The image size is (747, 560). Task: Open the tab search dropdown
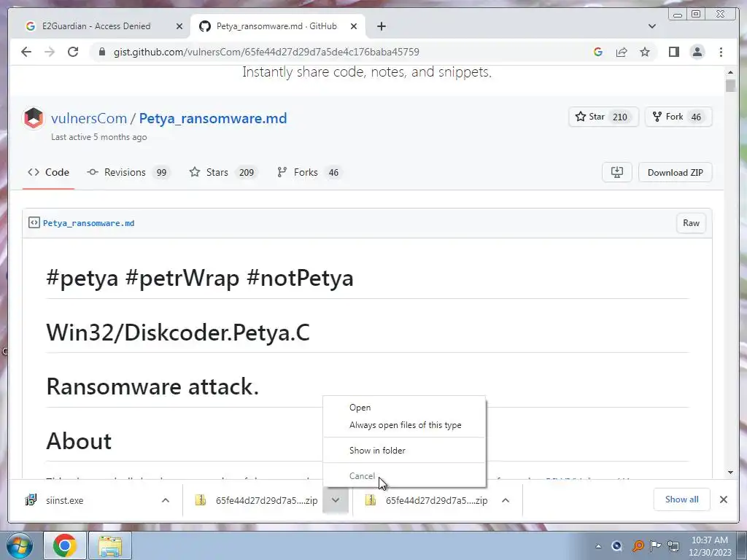(652, 26)
